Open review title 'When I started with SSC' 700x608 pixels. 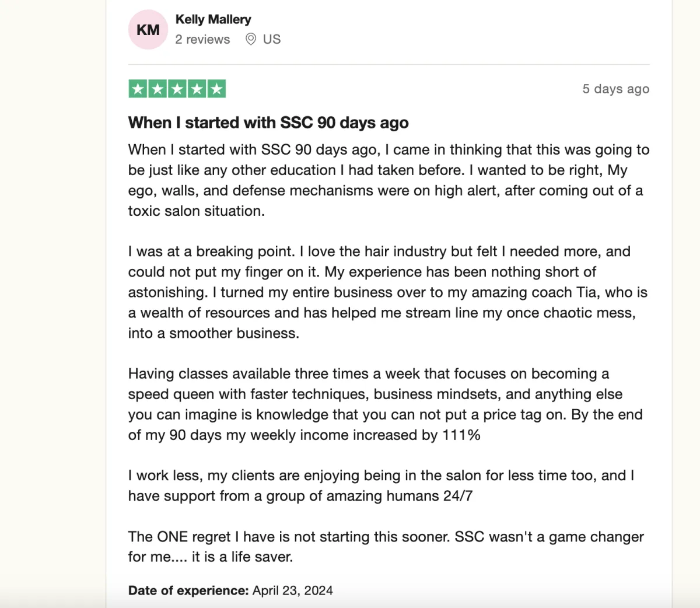[268, 123]
